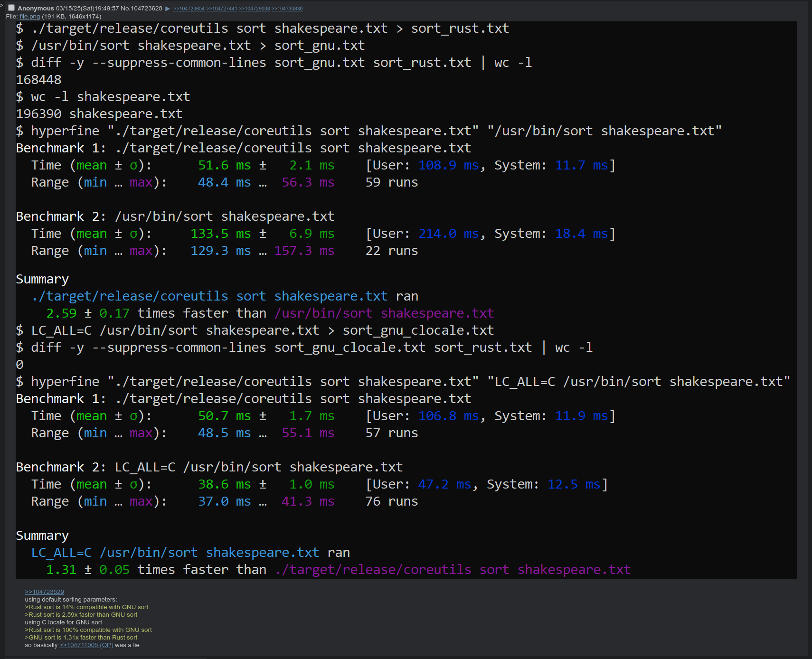Follow backlink >>104727441
This screenshot has width=812, height=659.
pyautogui.click(x=222, y=9)
